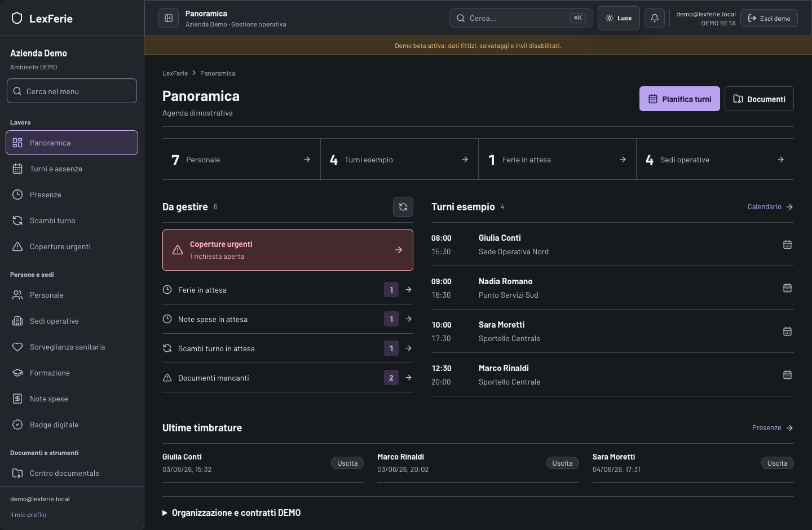
Task: Navigate to Formazione in sidebar
Action: click(72, 373)
